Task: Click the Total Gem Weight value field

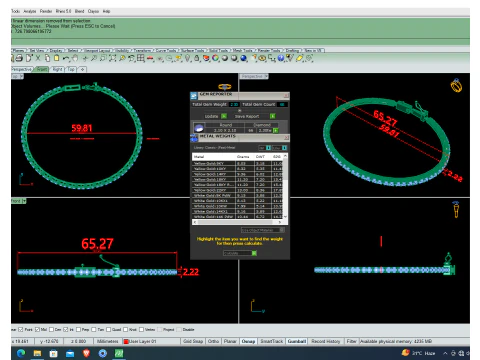Action: (x=234, y=104)
